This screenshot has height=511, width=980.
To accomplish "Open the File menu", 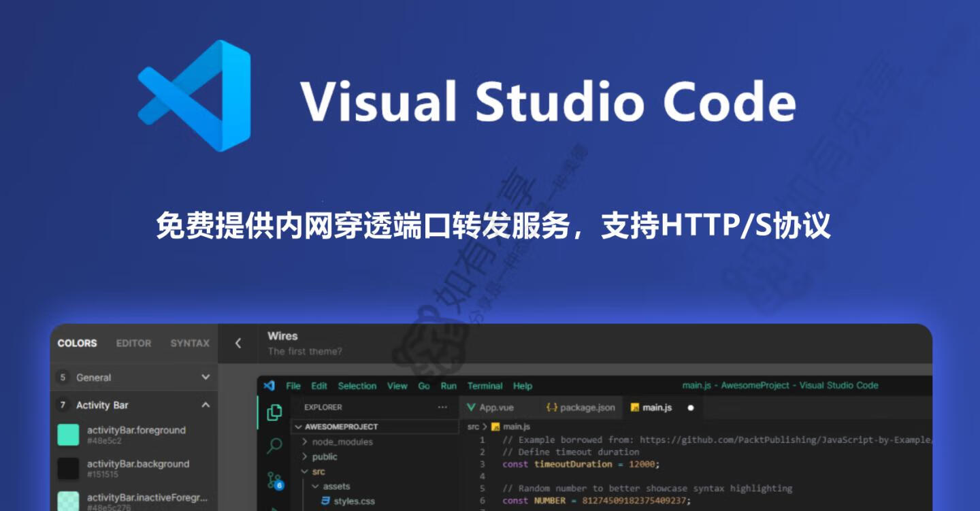I will pyautogui.click(x=293, y=386).
